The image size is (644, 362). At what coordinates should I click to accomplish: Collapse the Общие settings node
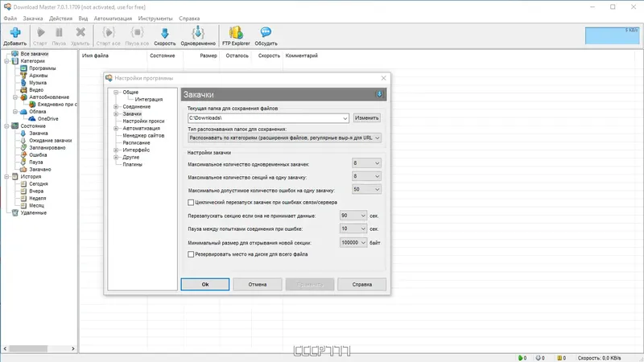tap(116, 93)
